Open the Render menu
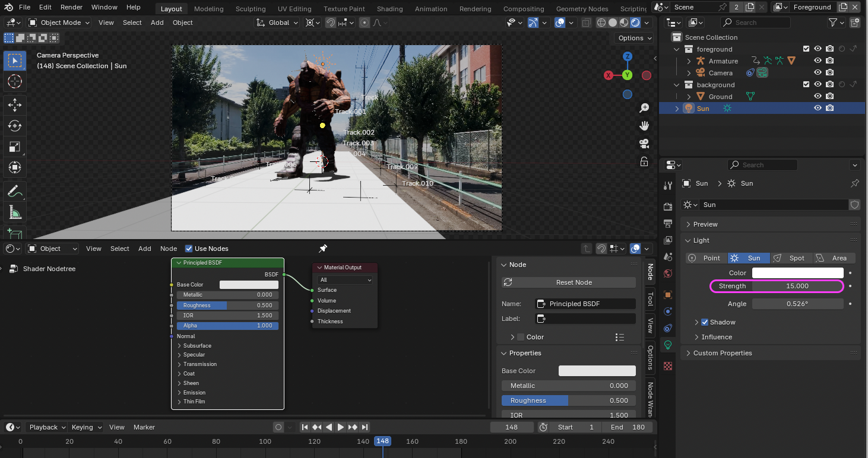Viewport: 868px width, 458px height. point(72,7)
